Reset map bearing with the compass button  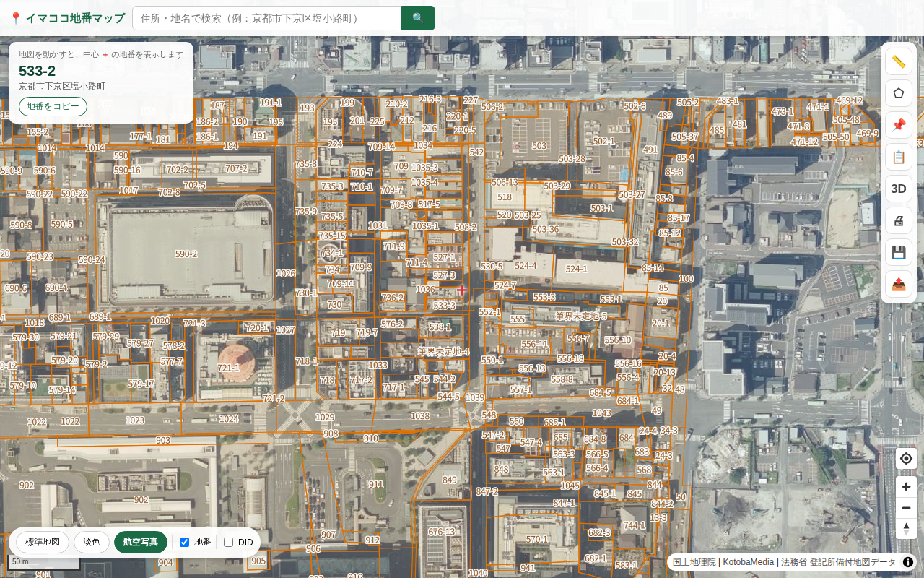pyautogui.click(x=906, y=528)
